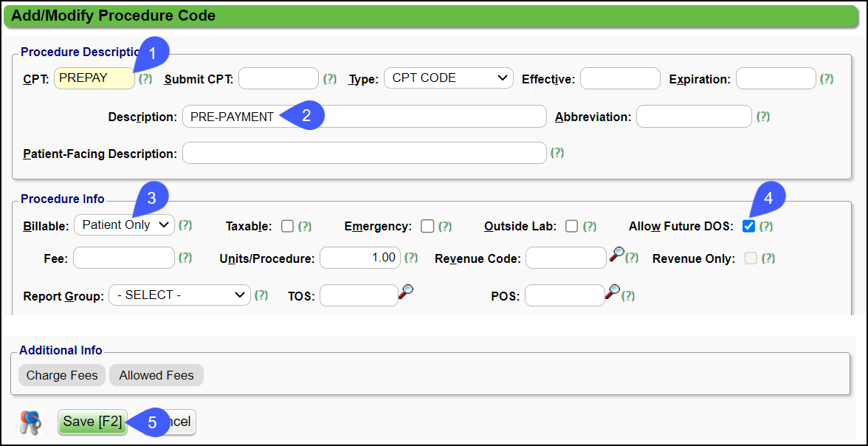Open the Allowed Fees button
868x446 pixels.
point(156,375)
